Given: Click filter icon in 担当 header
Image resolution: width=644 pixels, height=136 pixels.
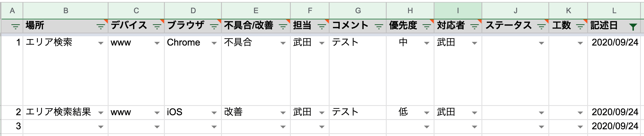Looking at the screenshot, I should [x=322, y=27].
